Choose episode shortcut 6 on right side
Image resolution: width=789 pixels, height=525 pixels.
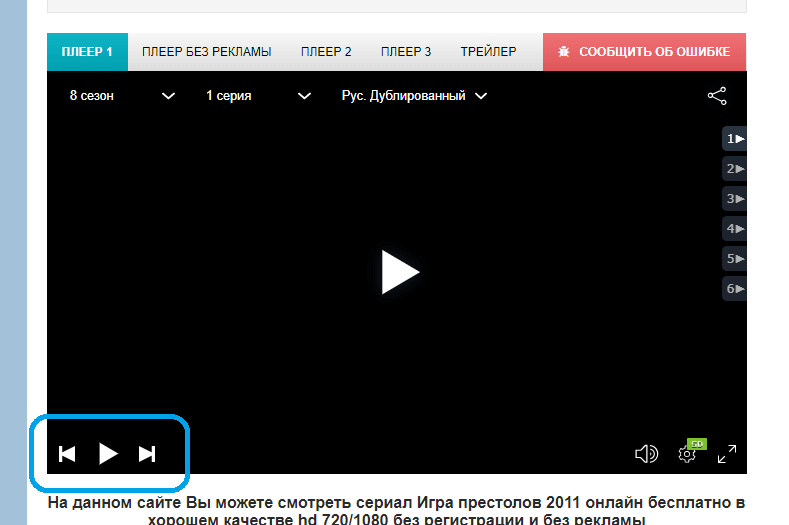point(735,289)
